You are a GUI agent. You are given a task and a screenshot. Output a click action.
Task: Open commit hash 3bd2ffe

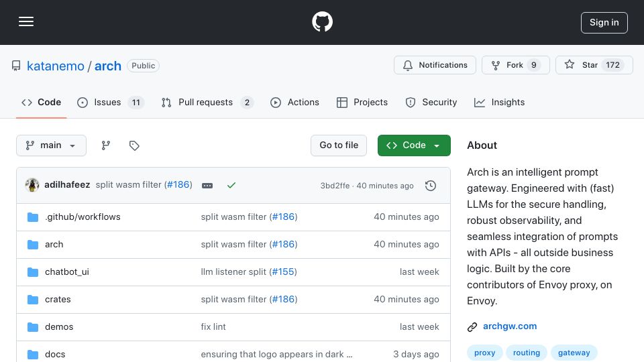(x=335, y=186)
